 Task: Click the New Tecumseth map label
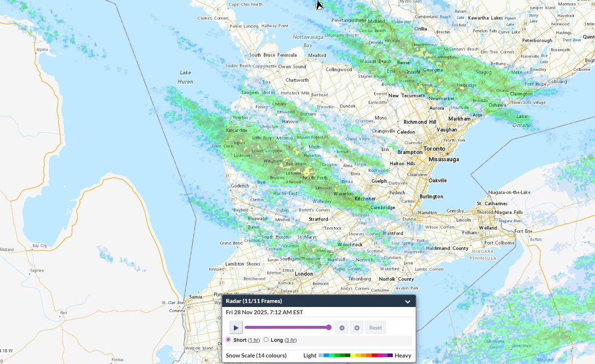[x=407, y=96]
